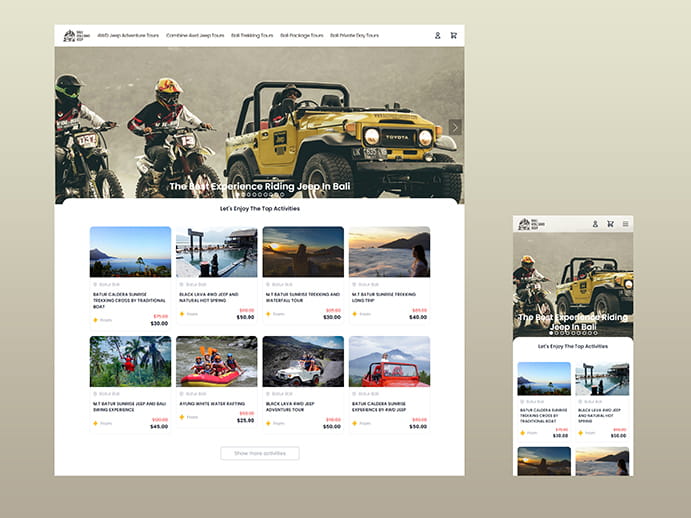Open the desktop shopping cart icon
691x518 pixels.
coord(453,35)
